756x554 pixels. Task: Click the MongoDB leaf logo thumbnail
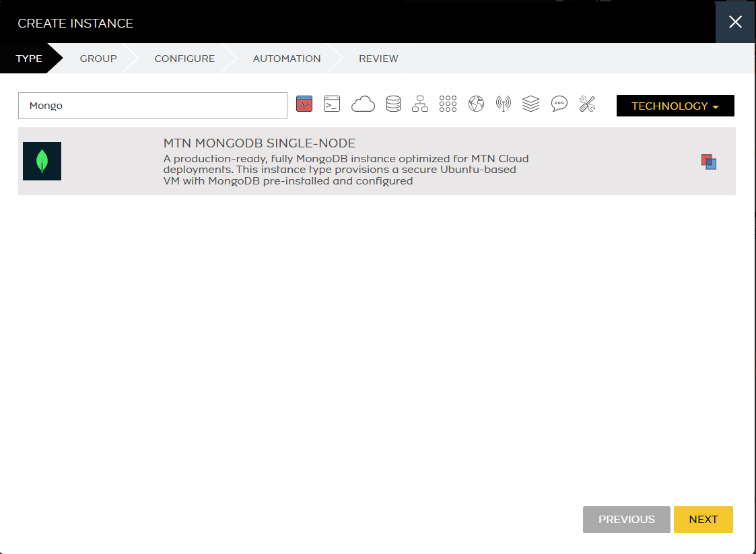42,161
